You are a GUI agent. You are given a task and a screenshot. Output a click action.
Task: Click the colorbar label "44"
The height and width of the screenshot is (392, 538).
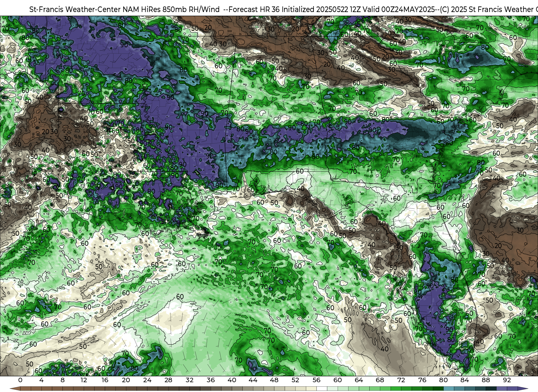(x=253, y=380)
